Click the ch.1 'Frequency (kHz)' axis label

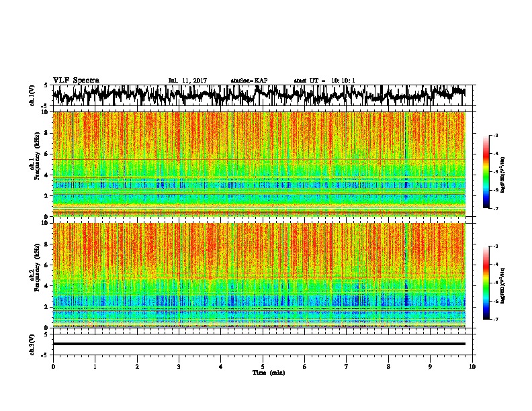click(37, 156)
